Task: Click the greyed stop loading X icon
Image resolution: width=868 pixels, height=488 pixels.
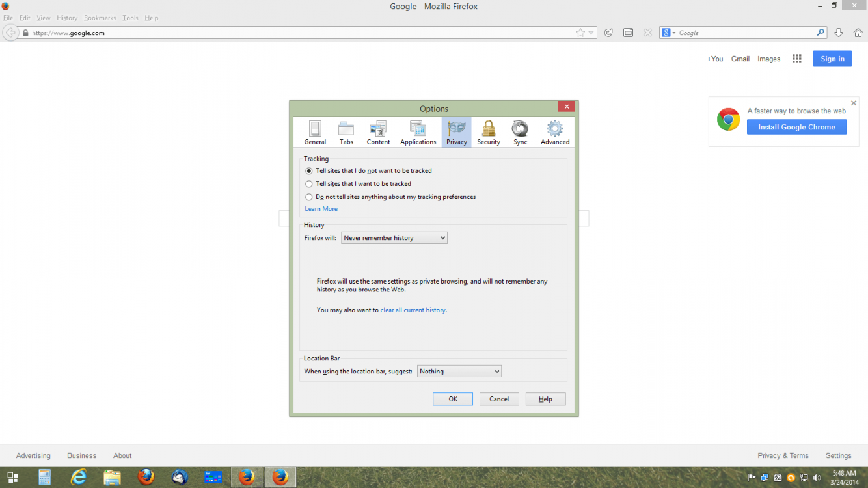Action: coord(647,33)
